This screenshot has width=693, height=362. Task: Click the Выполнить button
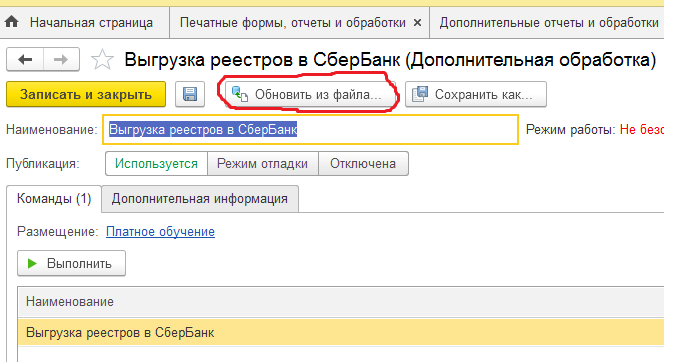pos(71,263)
